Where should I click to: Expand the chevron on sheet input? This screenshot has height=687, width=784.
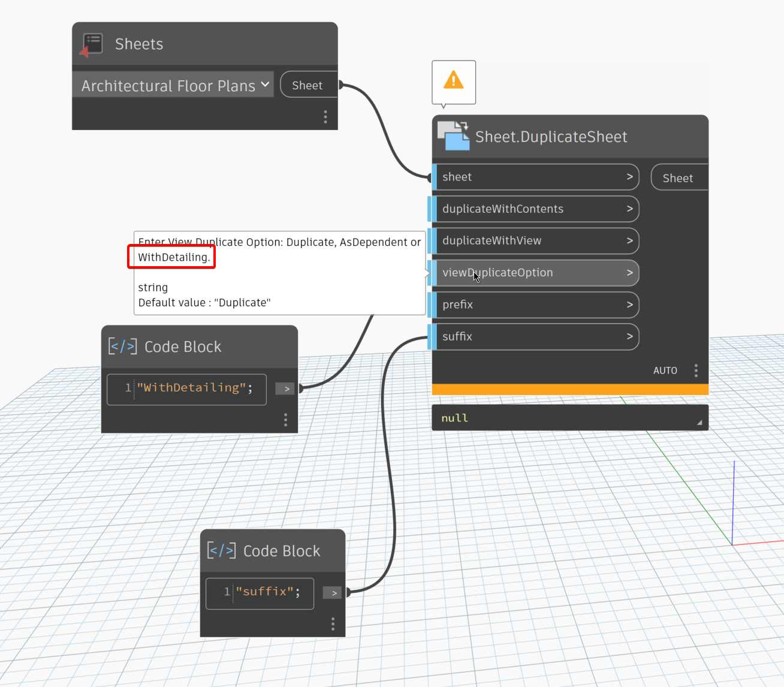click(629, 177)
